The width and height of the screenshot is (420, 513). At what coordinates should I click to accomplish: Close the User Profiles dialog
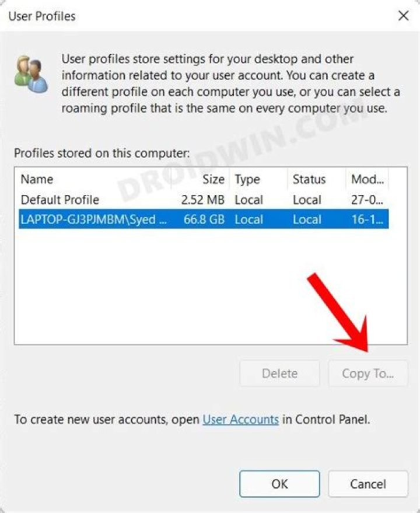(403, 15)
